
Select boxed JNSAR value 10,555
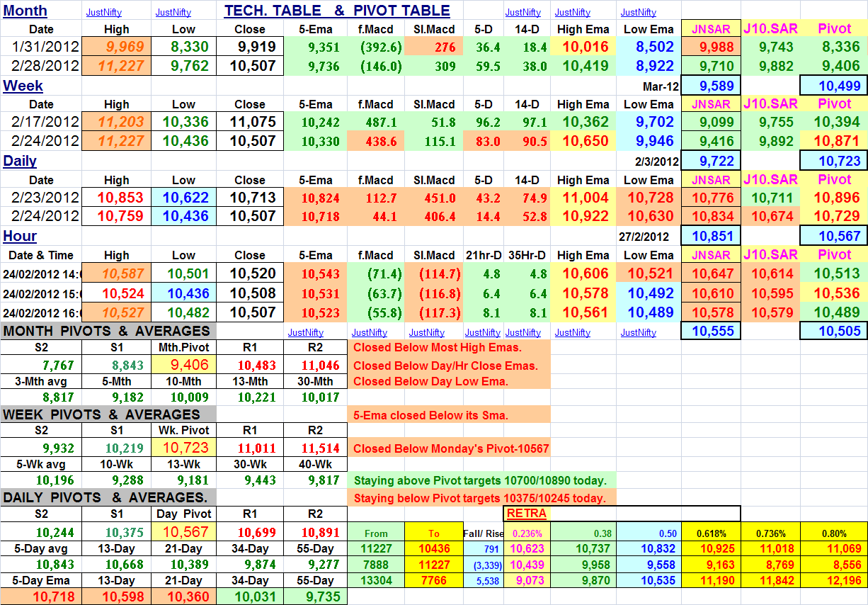[x=711, y=330]
